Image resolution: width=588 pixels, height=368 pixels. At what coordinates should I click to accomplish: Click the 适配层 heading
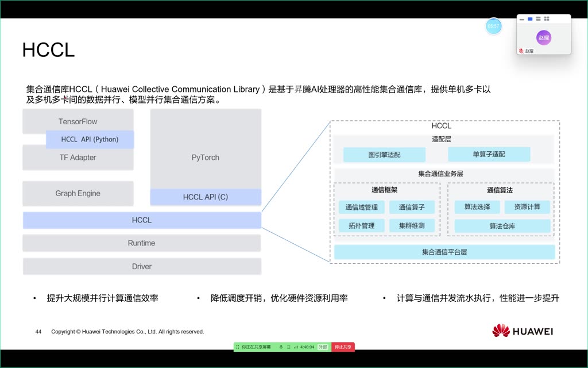442,139
